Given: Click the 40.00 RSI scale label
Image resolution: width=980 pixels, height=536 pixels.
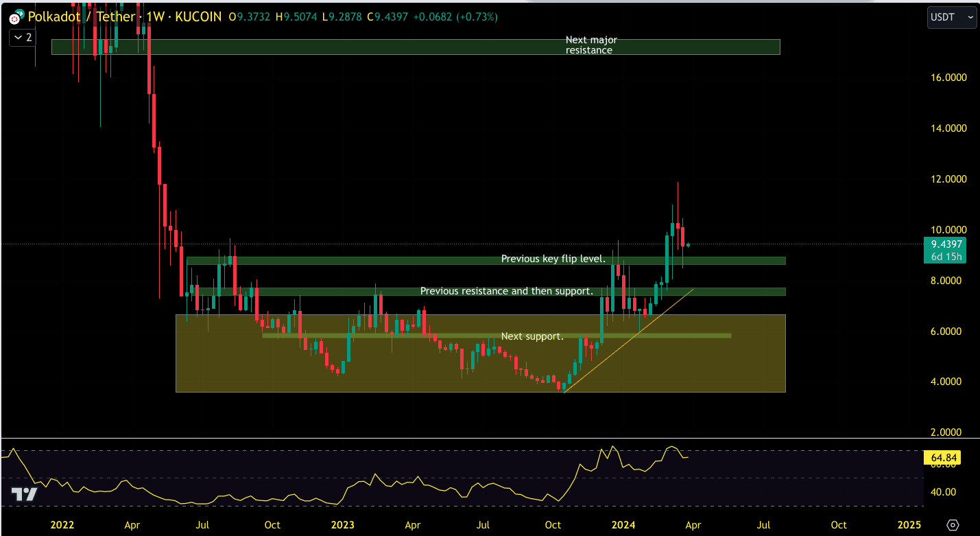Looking at the screenshot, I should tap(943, 492).
